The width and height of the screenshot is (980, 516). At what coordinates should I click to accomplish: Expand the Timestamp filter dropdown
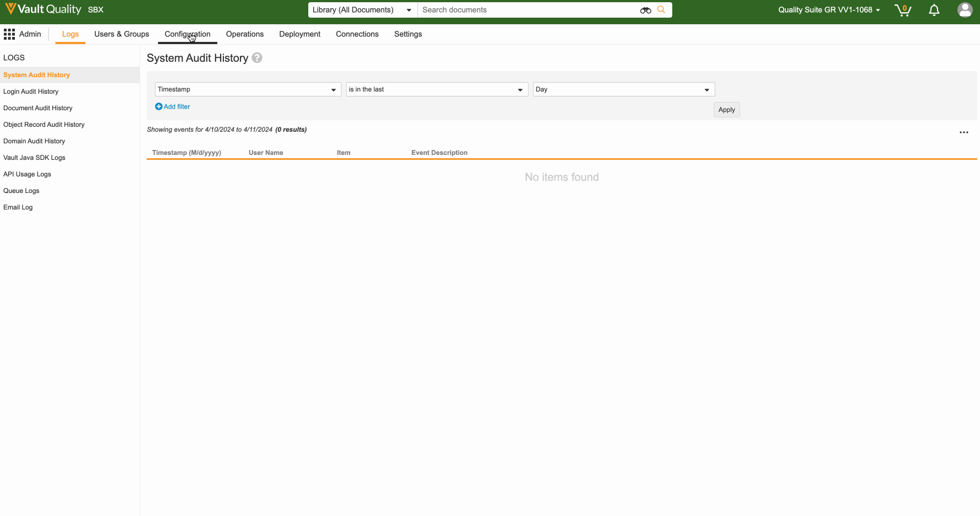point(248,89)
